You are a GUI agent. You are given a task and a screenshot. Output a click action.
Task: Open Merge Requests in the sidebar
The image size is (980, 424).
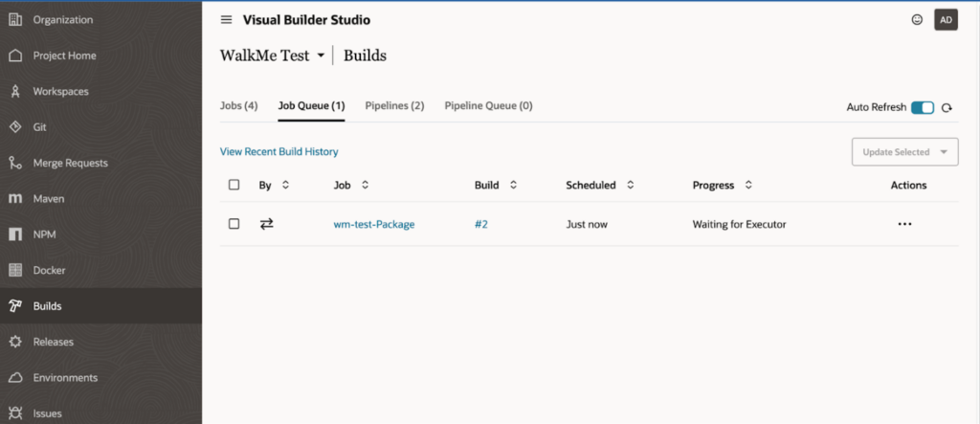[71, 164]
